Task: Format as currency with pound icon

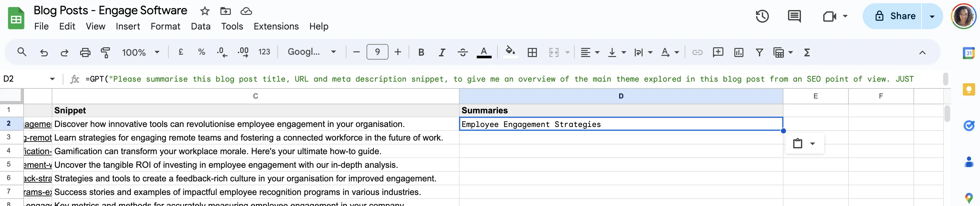Action: (181, 52)
